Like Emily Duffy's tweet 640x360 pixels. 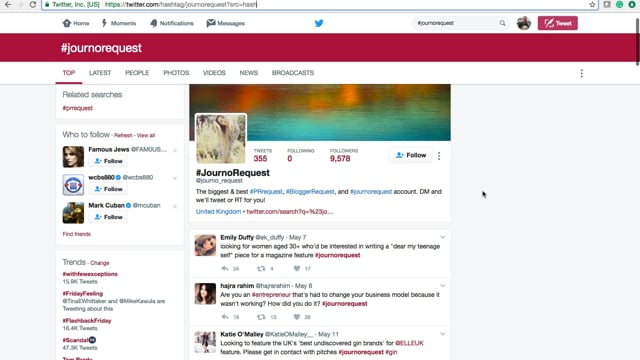tap(297, 269)
